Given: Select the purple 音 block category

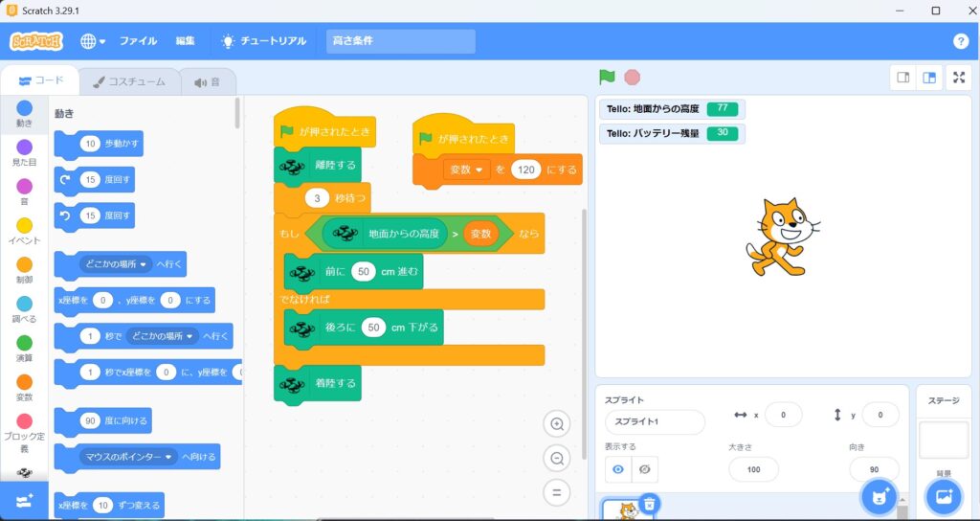Looking at the screenshot, I should [24, 193].
